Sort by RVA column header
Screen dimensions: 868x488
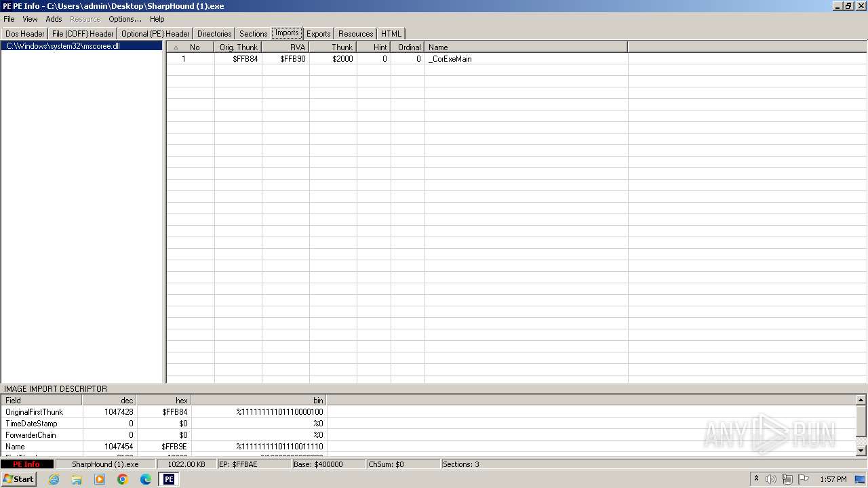[x=285, y=47]
